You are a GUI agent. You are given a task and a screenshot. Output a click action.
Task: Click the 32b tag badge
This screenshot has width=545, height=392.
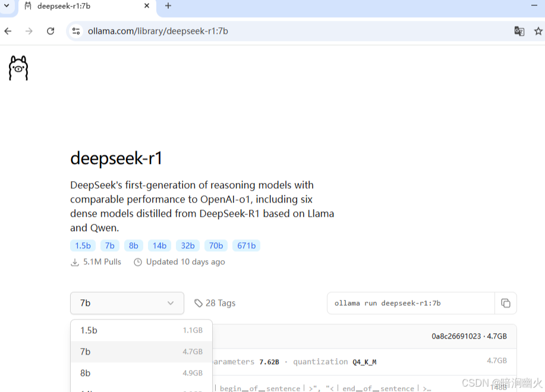click(188, 245)
